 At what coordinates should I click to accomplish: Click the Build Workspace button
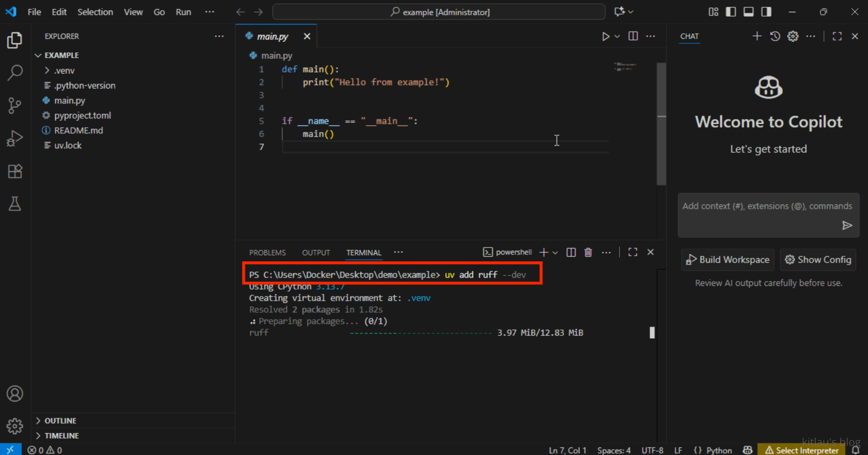[728, 260]
